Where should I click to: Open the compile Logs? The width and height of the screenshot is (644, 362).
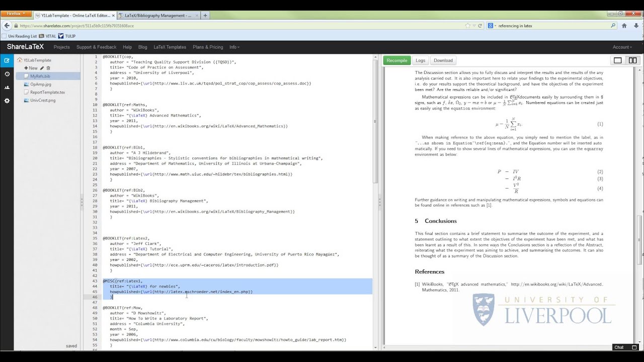coord(421,60)
